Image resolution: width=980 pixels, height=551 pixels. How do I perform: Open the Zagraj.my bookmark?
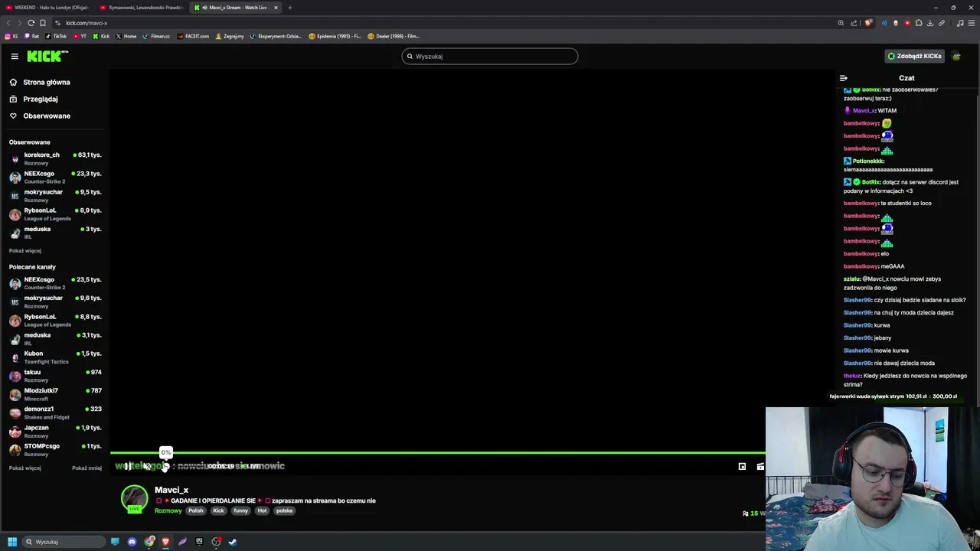point(230,36)
